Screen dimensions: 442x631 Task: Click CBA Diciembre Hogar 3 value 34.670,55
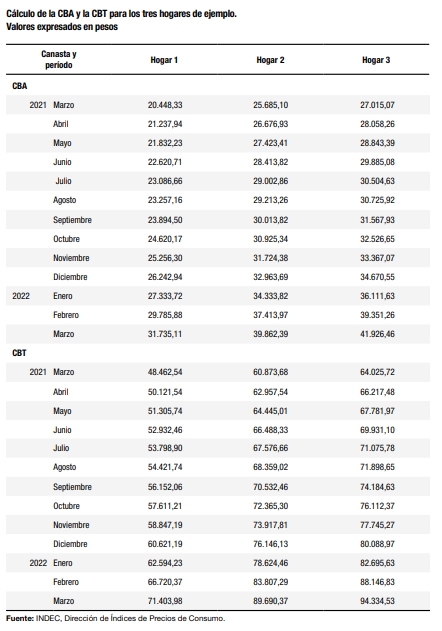(377, 277)
